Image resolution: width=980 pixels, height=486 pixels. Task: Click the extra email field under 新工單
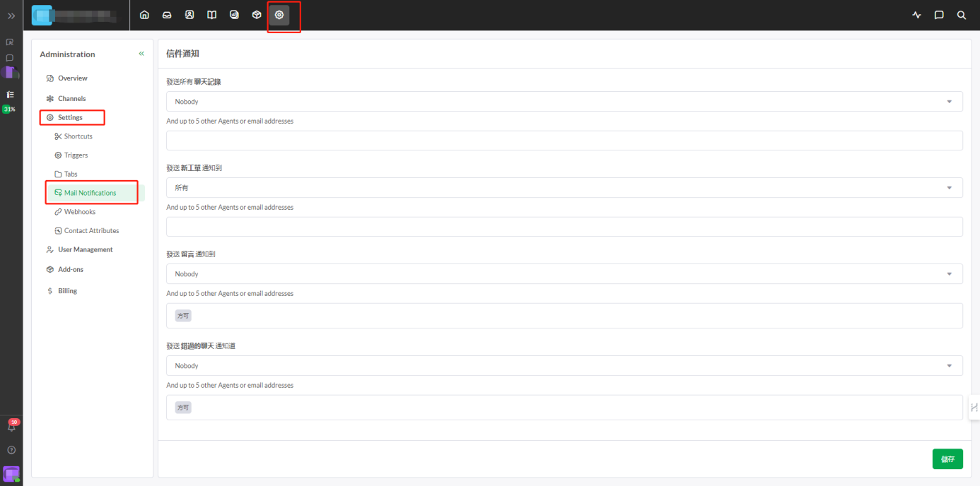pyautogui.click(x=564, y=227)
